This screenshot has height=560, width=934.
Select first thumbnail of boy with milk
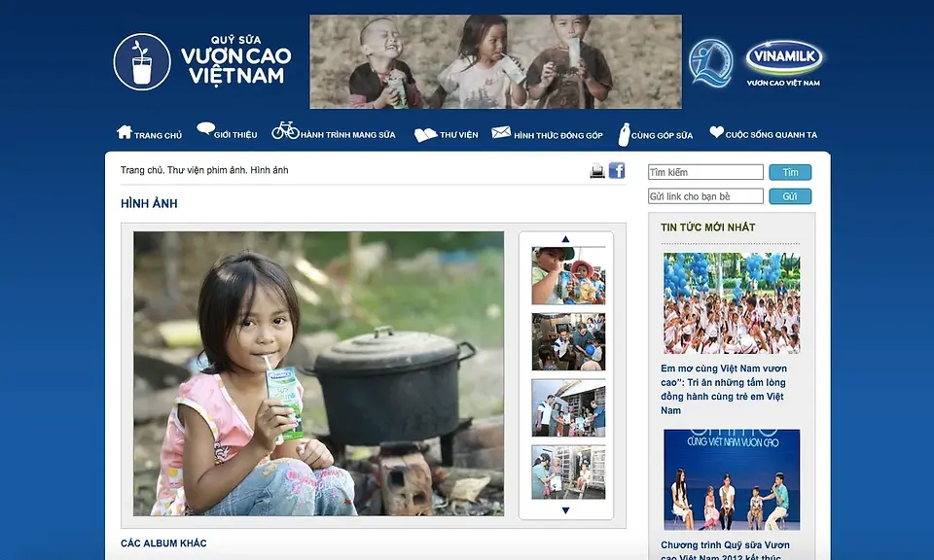[x=568, y=275]
